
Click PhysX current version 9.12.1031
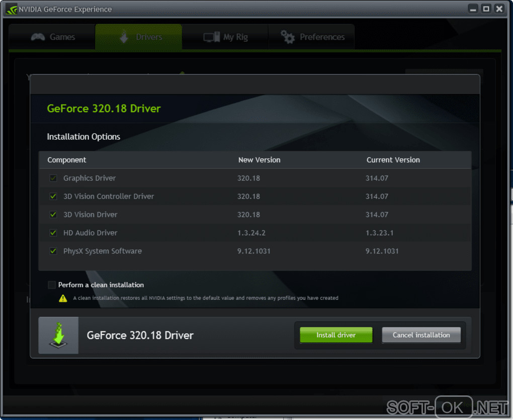382,251
